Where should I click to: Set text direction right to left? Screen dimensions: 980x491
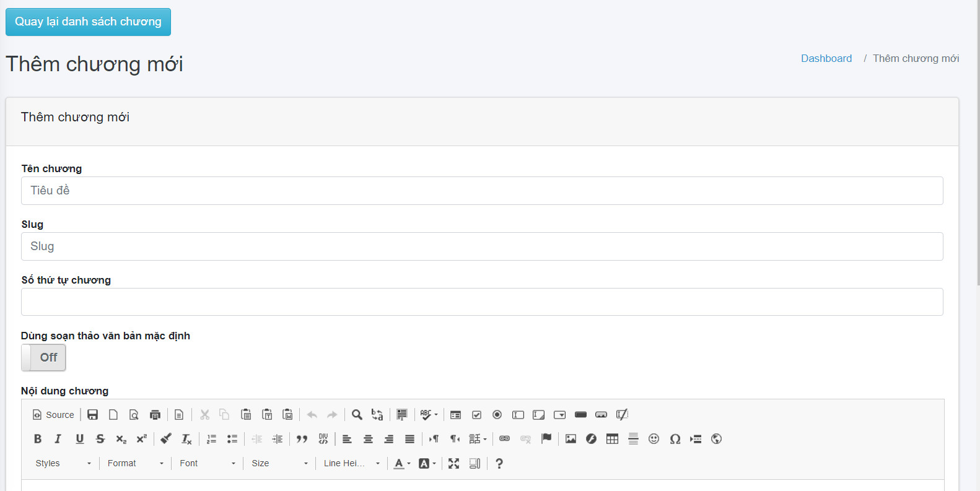(455, 439)
